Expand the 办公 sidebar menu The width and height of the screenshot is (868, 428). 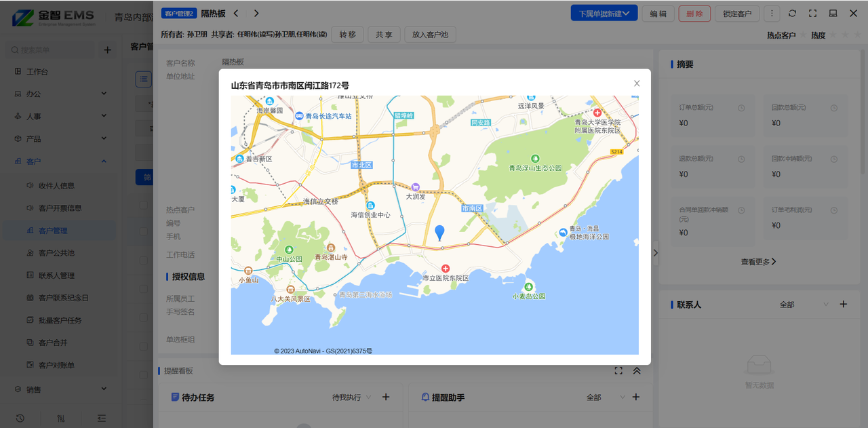pyautogui.click(x=61, y=94)
